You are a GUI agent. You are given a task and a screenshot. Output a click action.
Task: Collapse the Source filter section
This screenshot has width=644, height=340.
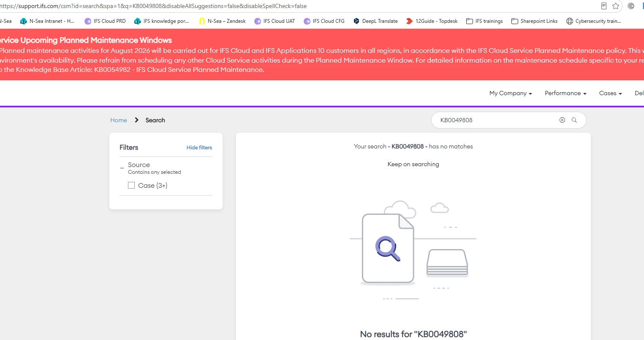[122, 168]
